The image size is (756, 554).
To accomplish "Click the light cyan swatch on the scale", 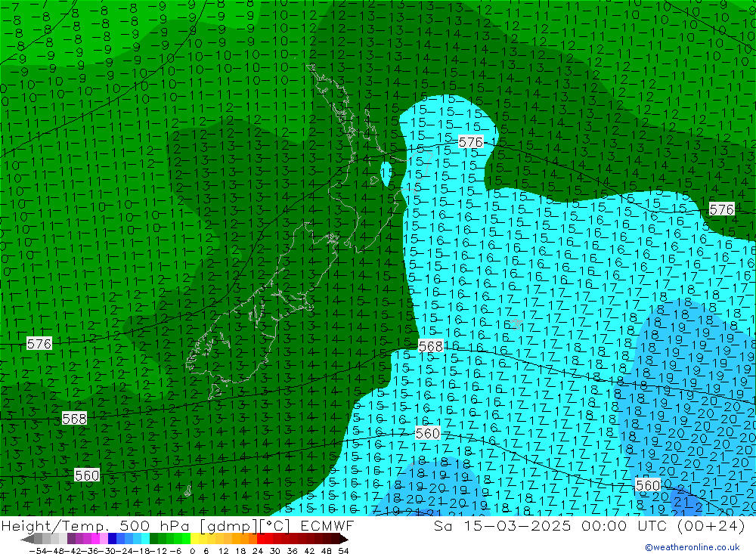I will [x=145, y=539].
